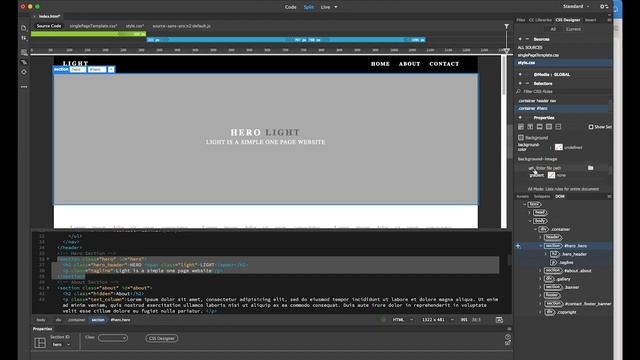
Task: Open the Standard workspace dropdown
Action: pos(576,7)
